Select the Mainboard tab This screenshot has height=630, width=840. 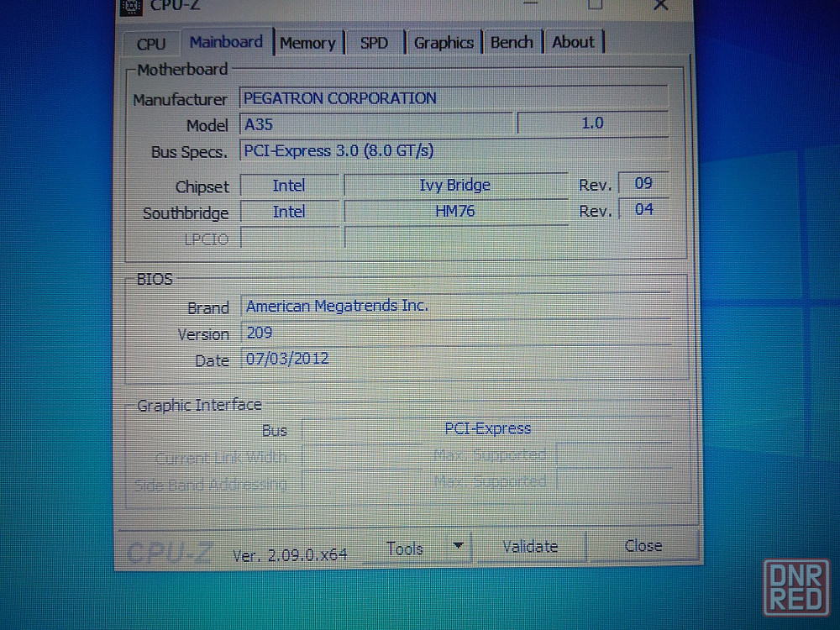(x=226, y=42)
